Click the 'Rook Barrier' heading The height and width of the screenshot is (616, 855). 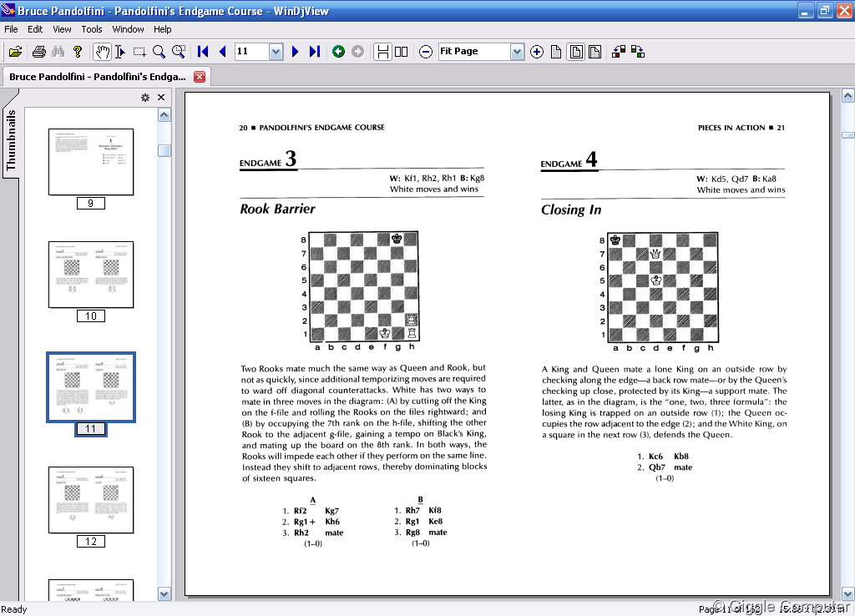tap(277, 209)
